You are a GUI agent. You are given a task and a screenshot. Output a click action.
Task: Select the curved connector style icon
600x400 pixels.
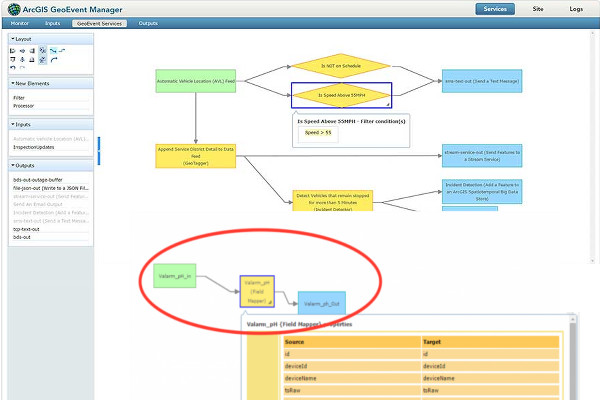point(53,59)
